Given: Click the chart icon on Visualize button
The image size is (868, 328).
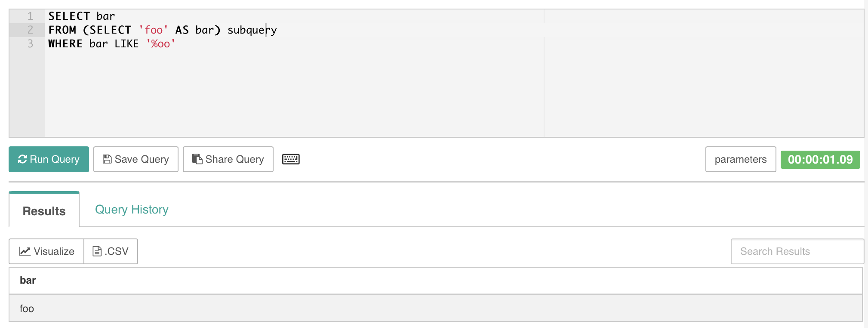Looking at the screenshot, I should pos(25,251).
